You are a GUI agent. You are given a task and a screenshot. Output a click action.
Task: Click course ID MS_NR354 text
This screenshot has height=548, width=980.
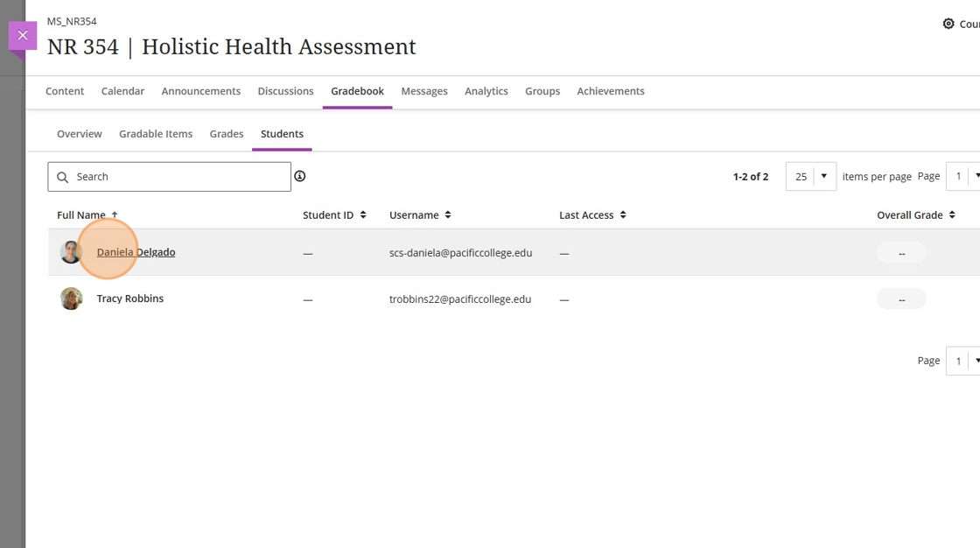[x=72, y=21]
